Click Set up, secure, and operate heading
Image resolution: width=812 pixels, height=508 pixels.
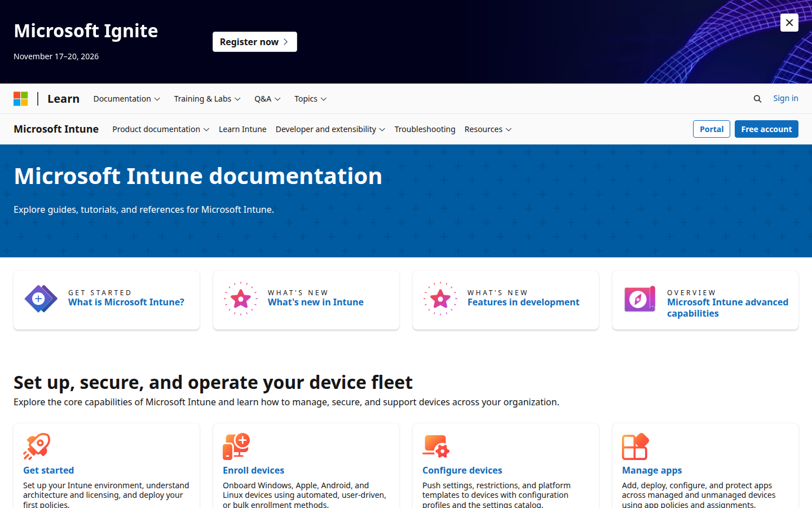tap(213, 383)
